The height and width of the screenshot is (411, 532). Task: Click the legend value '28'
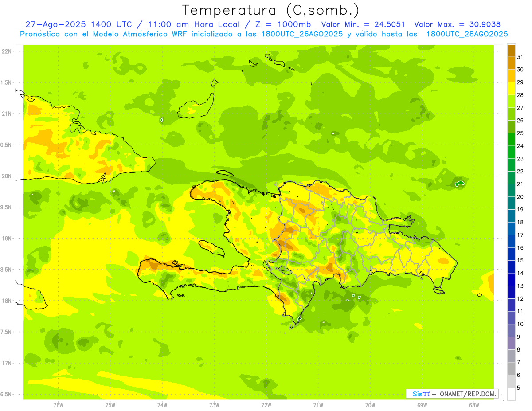tap(520, 95)
